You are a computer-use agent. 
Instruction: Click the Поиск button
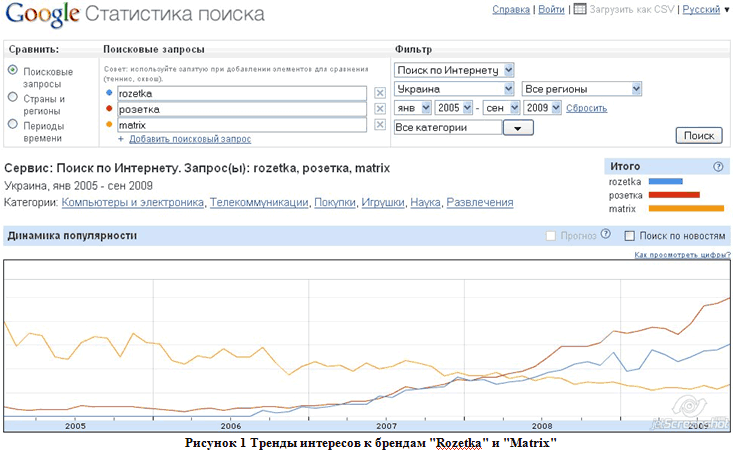pyautogui.click(x=698, y=135)
